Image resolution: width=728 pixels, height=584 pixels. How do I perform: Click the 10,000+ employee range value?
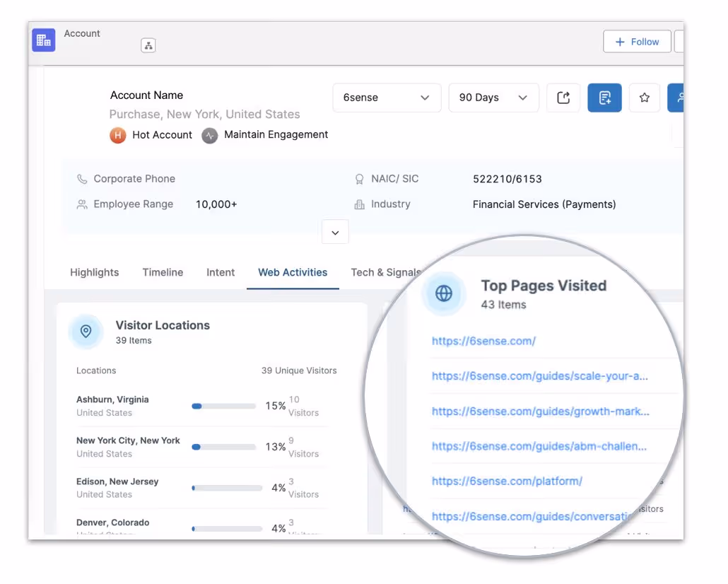pyautogui.click(x=216, y=204)
